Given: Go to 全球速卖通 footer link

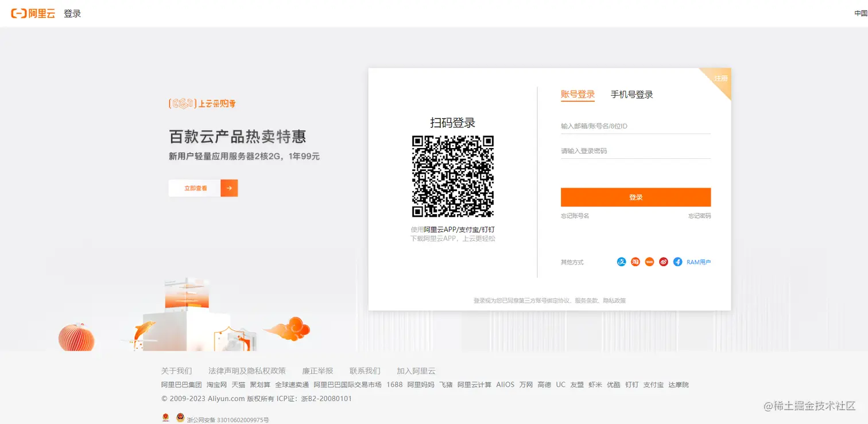Looking at the screenshot, I should point(292,385).
